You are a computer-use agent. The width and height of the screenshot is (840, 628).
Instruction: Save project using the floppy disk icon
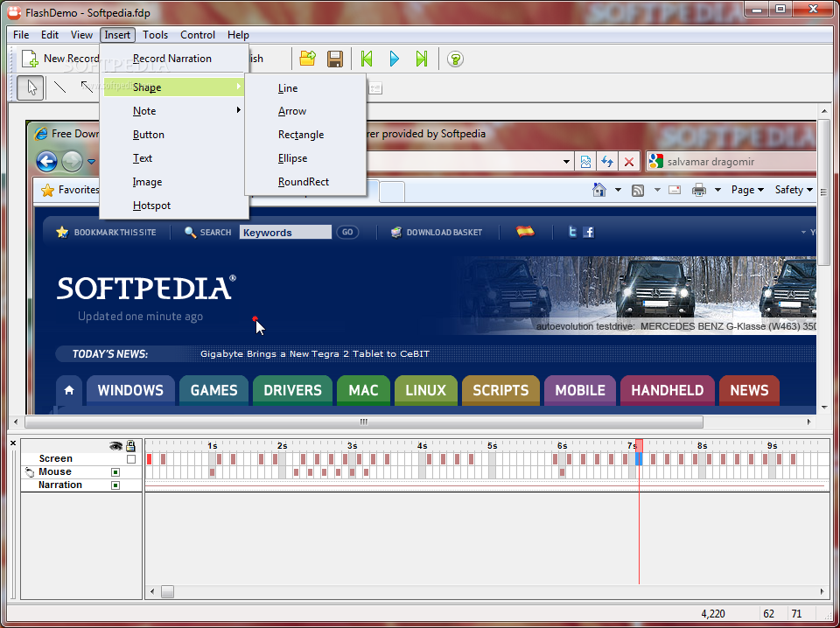coord(335,59)
